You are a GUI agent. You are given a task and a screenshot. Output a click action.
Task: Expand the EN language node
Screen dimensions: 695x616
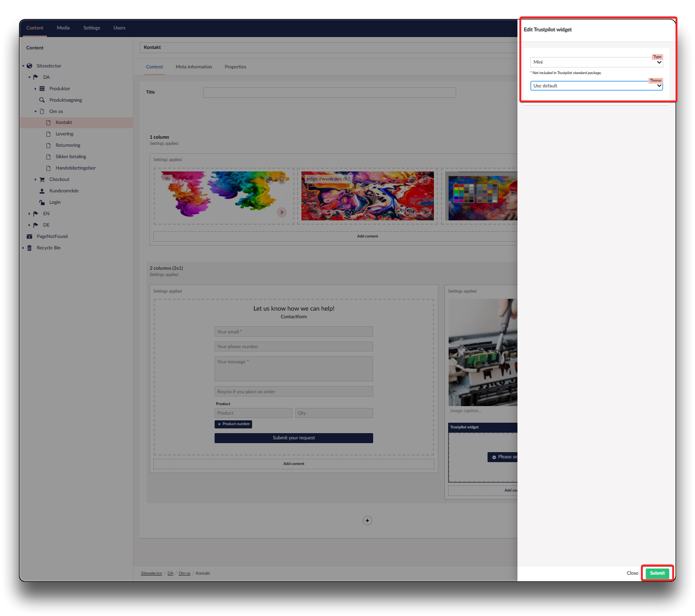tap(29, 214)
